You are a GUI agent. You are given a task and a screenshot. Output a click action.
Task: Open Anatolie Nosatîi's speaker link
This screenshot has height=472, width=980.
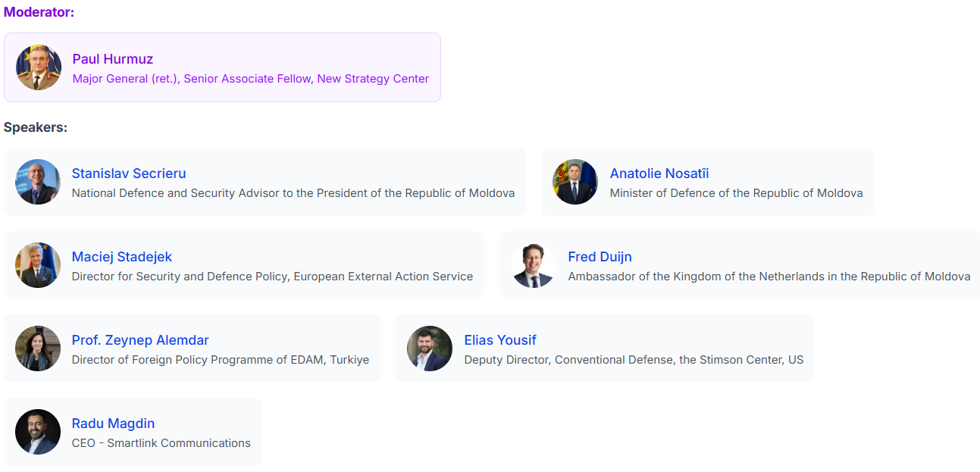[659, 173]
